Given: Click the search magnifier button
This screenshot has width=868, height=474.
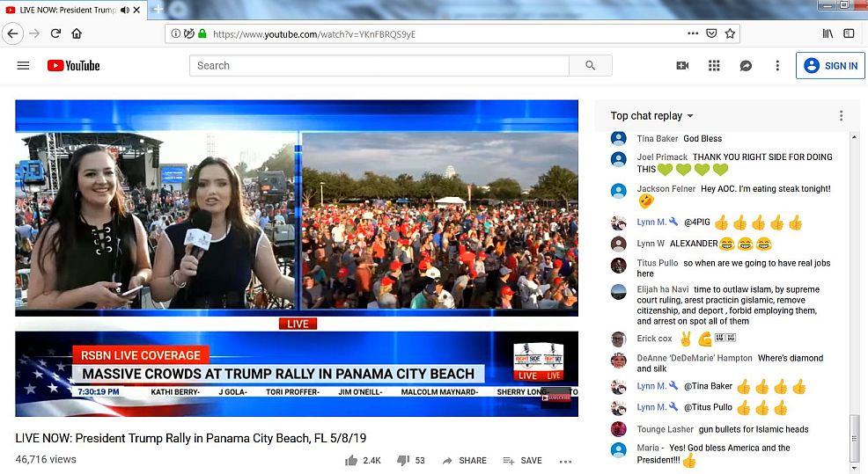Looking at the screenshot, I should pos(590,66).
